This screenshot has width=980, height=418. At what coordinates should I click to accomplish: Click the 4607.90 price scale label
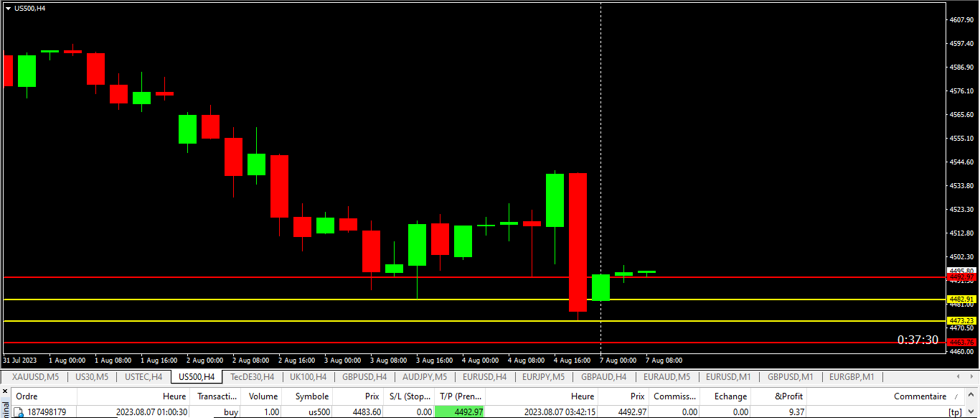coord(961,19)
